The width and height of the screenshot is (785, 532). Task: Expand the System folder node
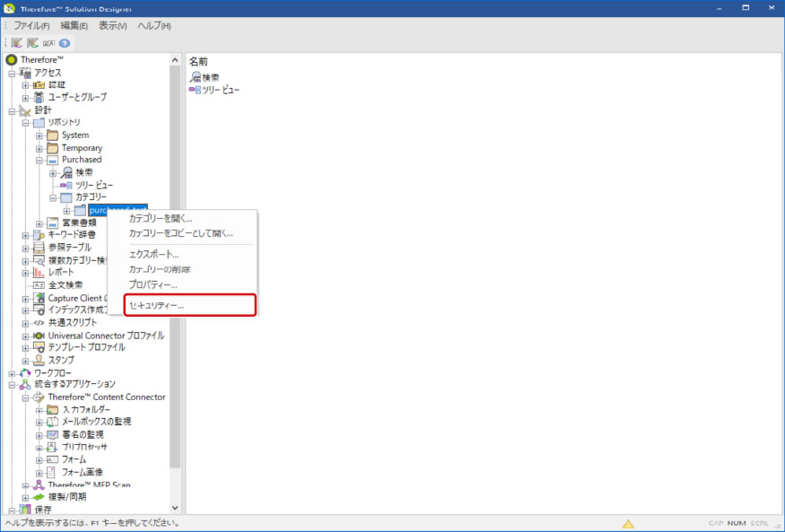39,135
